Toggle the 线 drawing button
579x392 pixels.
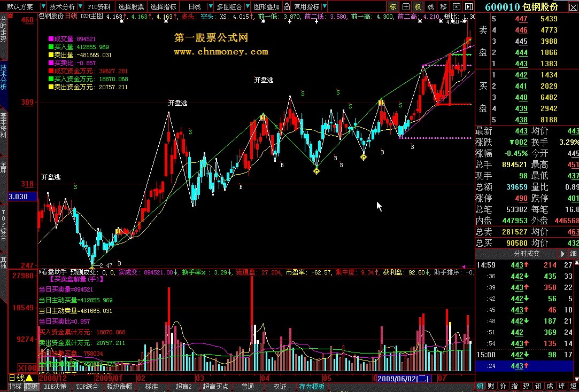pyautogui.click(x=430, y=6)
